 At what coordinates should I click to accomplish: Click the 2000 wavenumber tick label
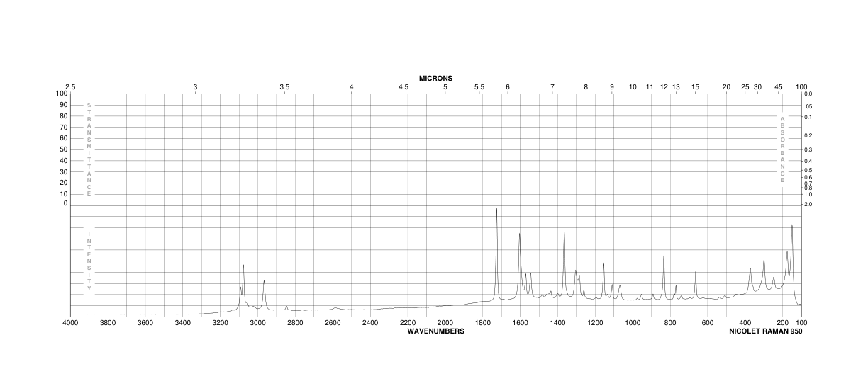(x=445, y=323)
